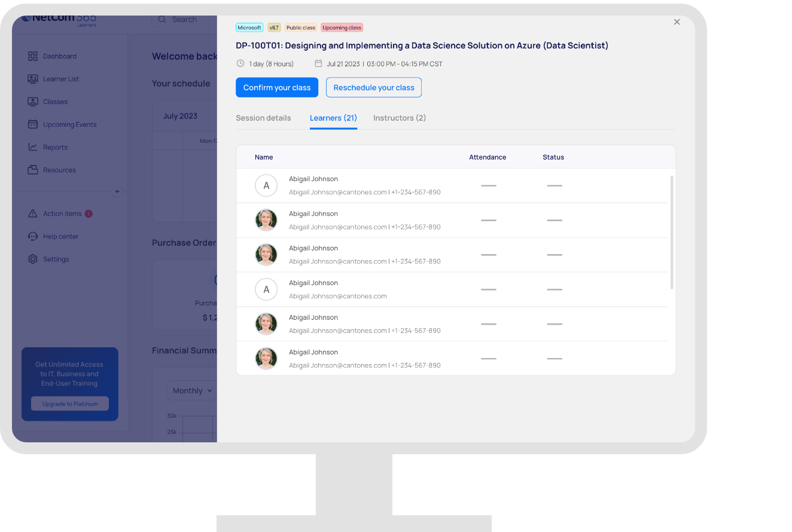Select the Learners (21) tab
Screen dimensions: 792x532
click(x=333, y=118)
